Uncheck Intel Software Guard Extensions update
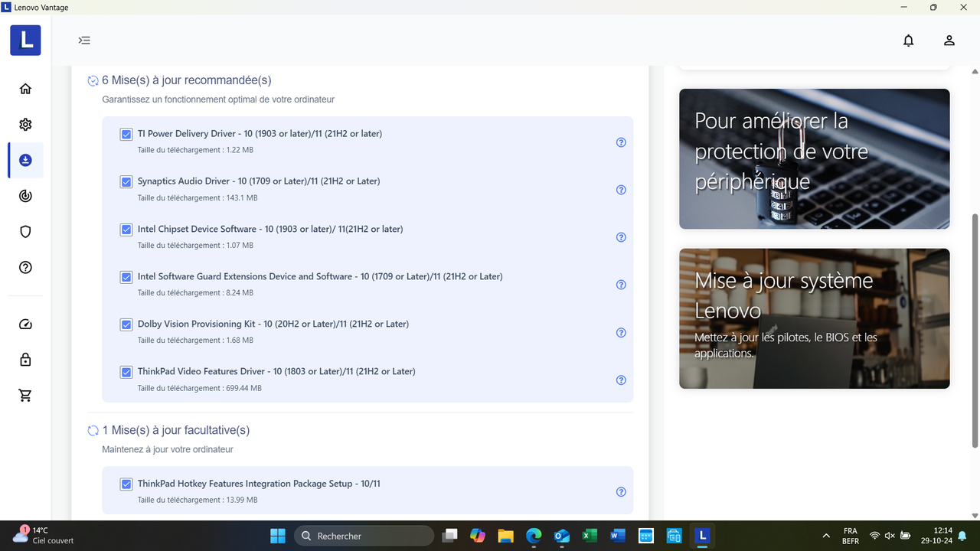This screenshot has height=551, width=980. (126, 277)
